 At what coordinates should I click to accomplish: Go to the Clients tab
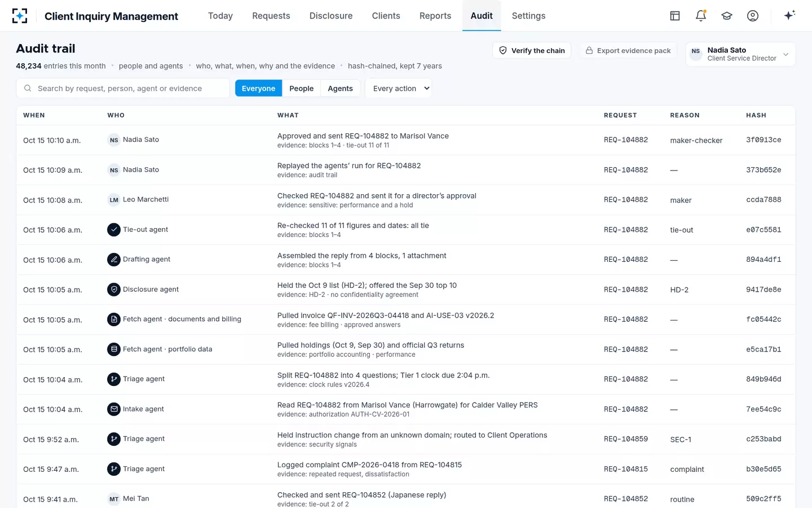pyautogui.click(x=386, y=16)
